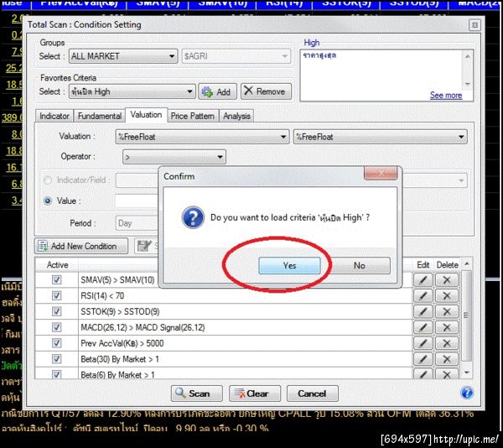The image size is (503, 448).
Task: Click Yes in the Confirm dialog
Action: [x=289, y=265]
